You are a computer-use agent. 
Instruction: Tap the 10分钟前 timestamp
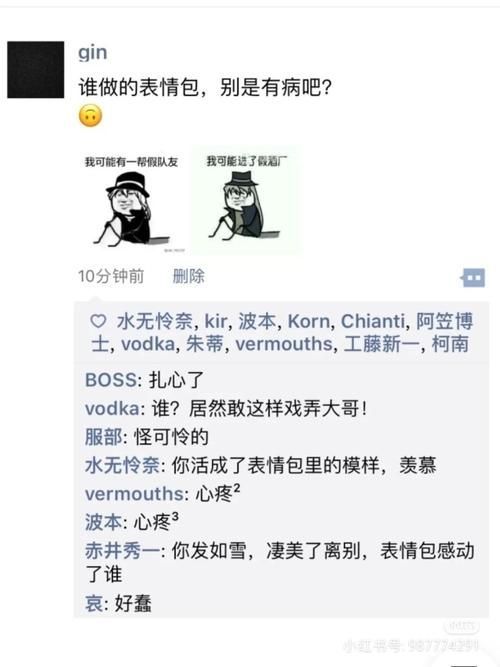click(111, 276)
